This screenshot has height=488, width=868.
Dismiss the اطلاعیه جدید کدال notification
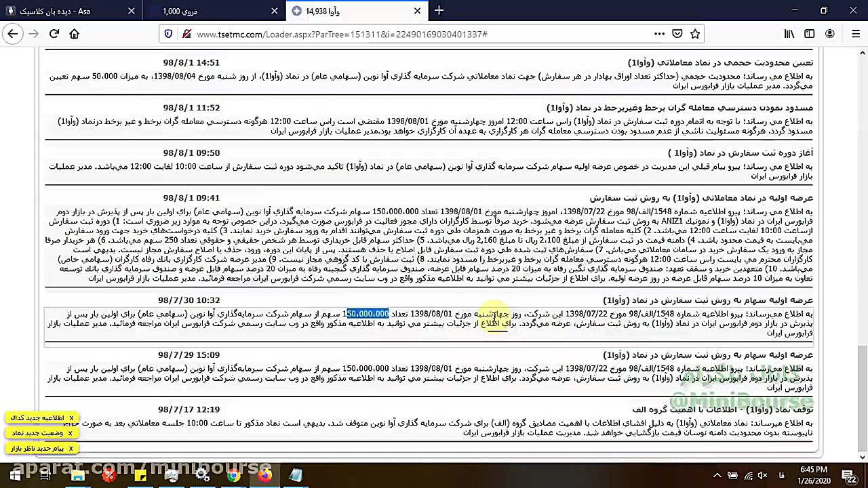pyautogui.click(x=71, y=418)
